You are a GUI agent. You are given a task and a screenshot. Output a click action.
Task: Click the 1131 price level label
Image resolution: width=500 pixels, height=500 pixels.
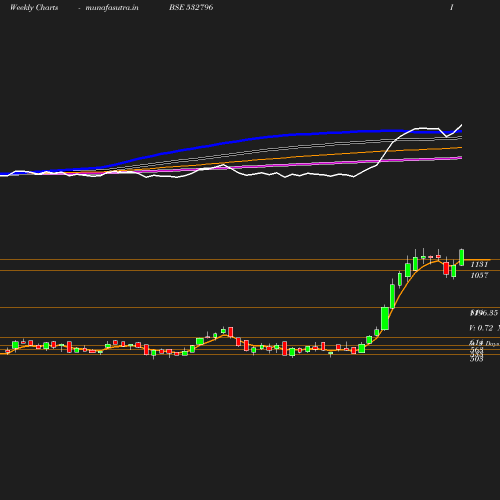(479, 265)
